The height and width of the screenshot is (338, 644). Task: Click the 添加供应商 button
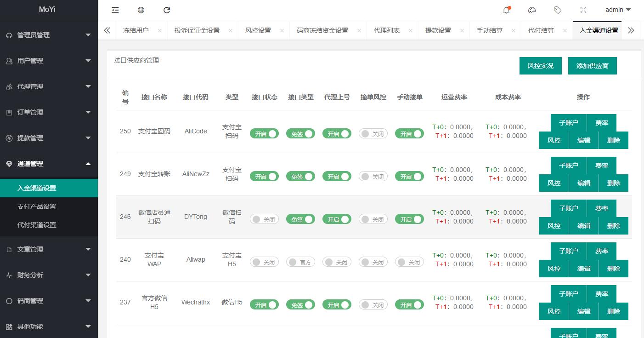coord(593,66)
